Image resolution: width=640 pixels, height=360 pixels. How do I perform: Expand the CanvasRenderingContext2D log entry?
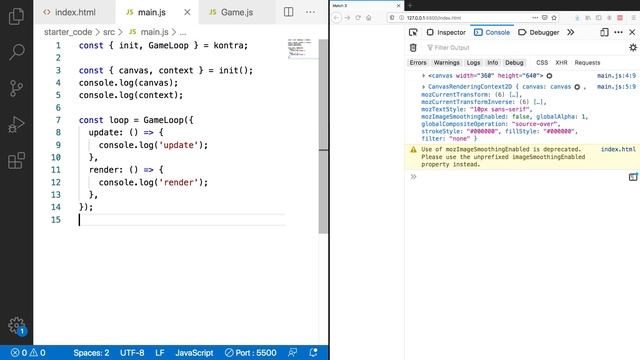[424, 87]
